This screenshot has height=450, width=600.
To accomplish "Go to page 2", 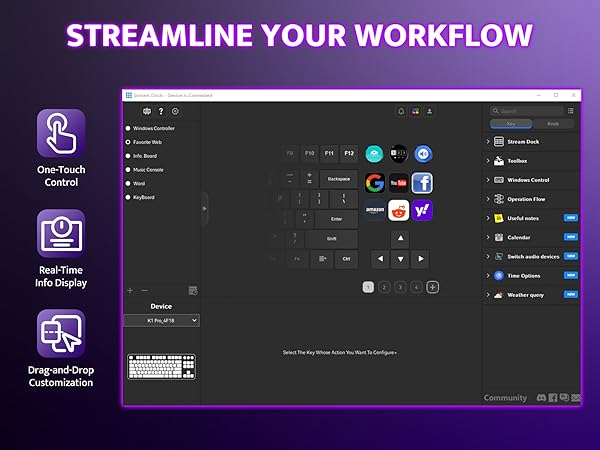I will pos(384,287).
